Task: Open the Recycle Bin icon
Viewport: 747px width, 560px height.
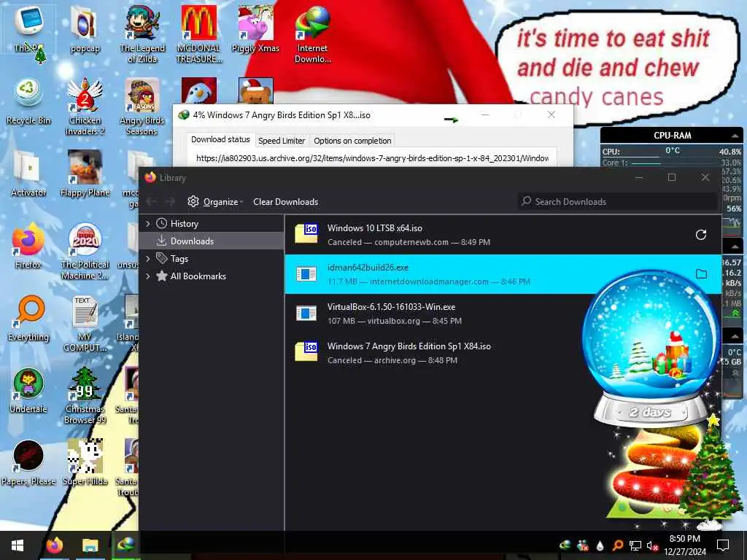Action: 28,101
